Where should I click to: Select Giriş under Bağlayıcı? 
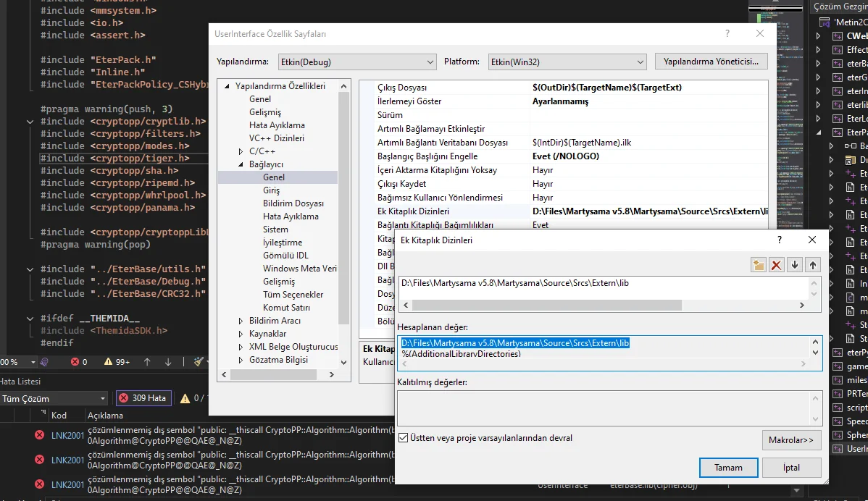point(271,190)
